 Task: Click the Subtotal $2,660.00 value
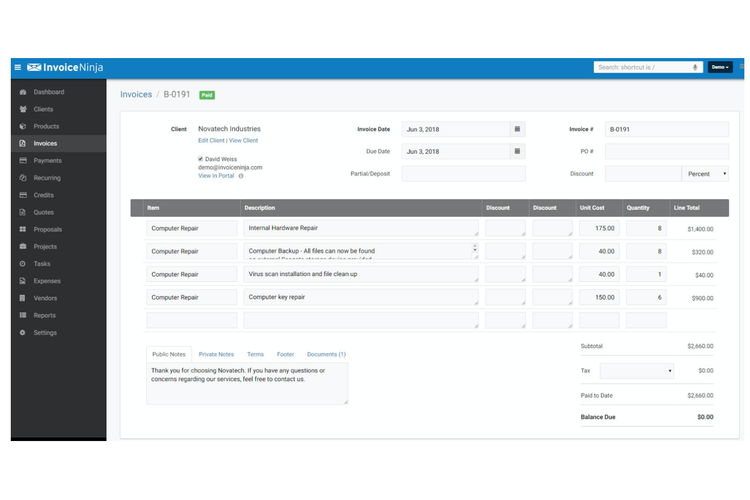point(700,346)
